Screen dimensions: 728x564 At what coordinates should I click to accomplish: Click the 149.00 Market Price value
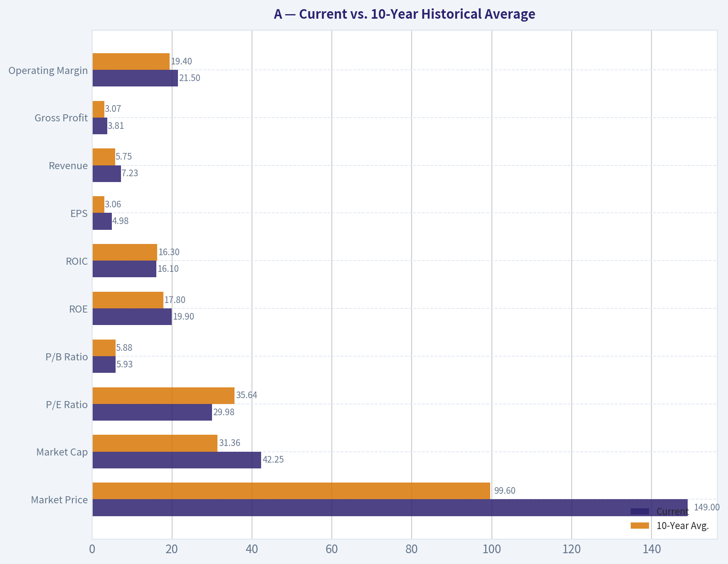707,507
